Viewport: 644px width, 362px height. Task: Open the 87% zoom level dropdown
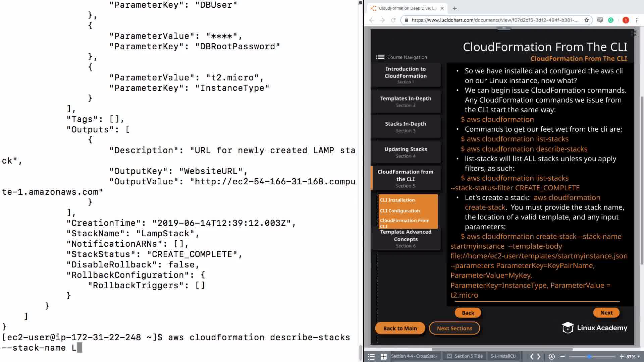(633, 357)
